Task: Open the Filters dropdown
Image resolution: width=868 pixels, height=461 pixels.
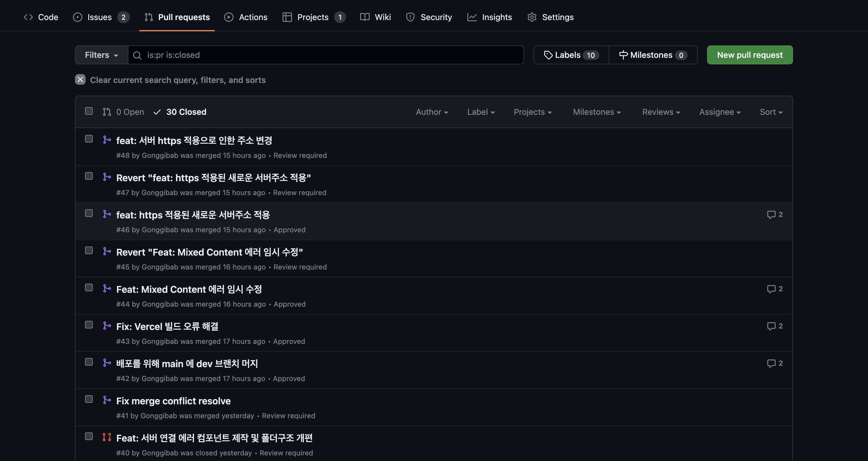Action: [102, 55]
